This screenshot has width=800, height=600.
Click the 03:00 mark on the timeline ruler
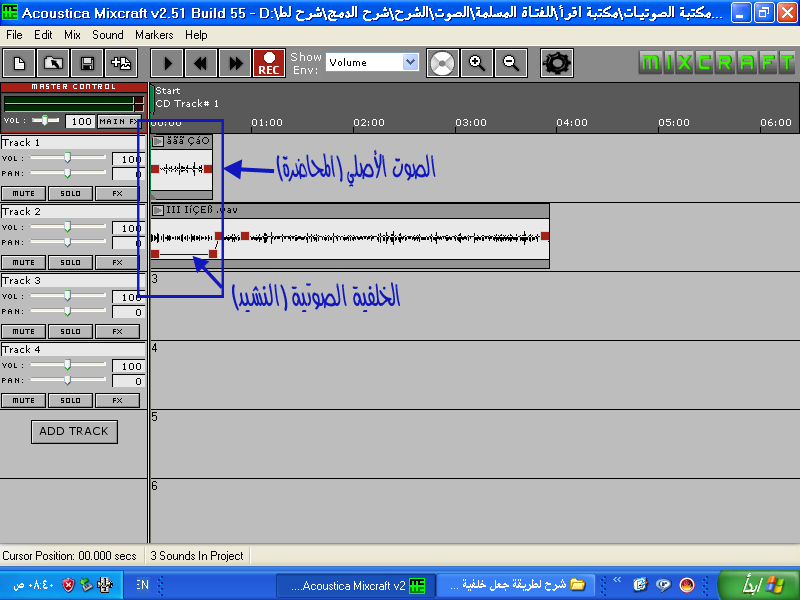point(470,122)
